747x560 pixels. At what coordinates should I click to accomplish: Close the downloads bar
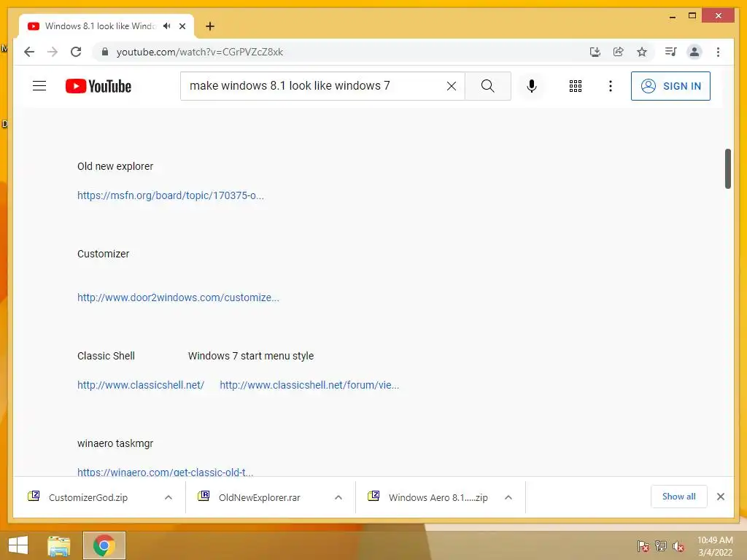721,497
